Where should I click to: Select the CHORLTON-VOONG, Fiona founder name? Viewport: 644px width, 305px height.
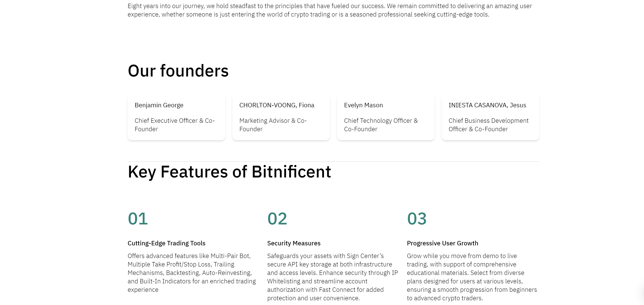coord(277,105)
